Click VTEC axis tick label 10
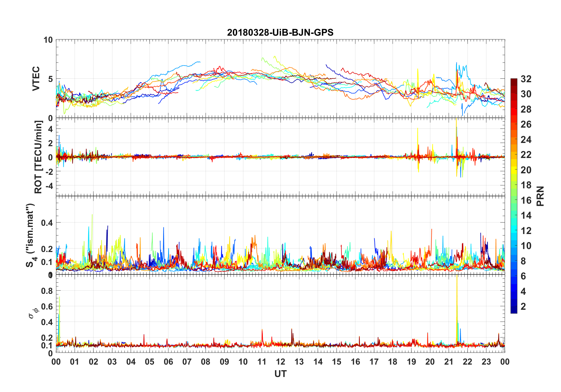561x392 pixels. (x=48, y=40)
